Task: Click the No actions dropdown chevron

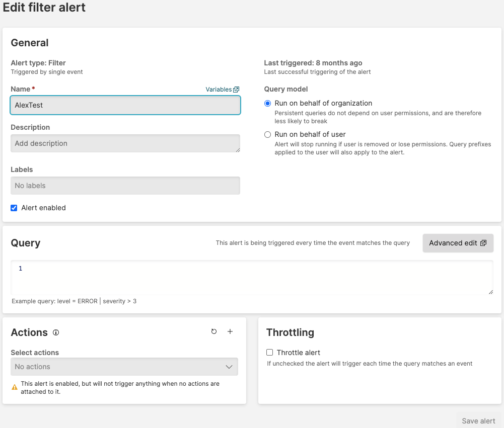Action: pyautogui.click(x=229, y=367)
